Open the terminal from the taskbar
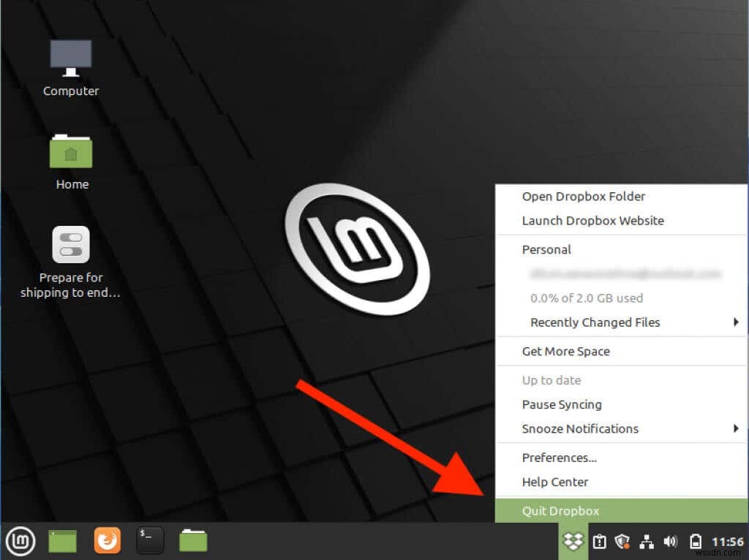The width and height of the screenshot is (749, 560). (149, 541)
